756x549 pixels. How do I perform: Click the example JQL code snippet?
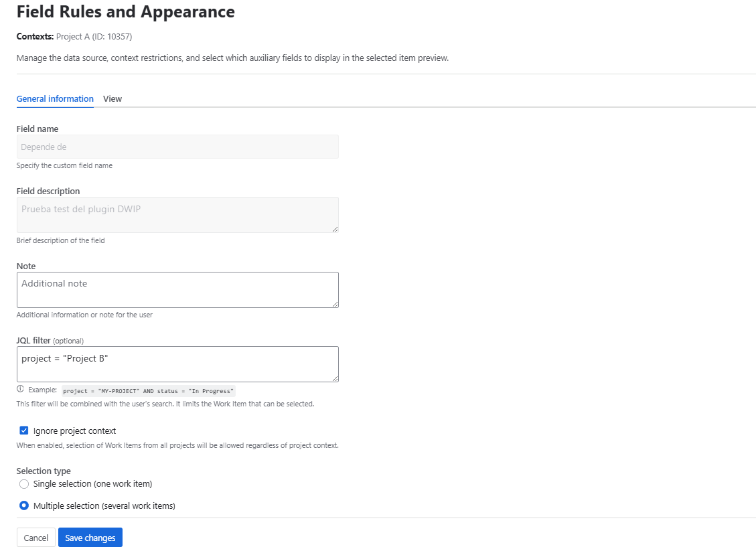(148, 391)
